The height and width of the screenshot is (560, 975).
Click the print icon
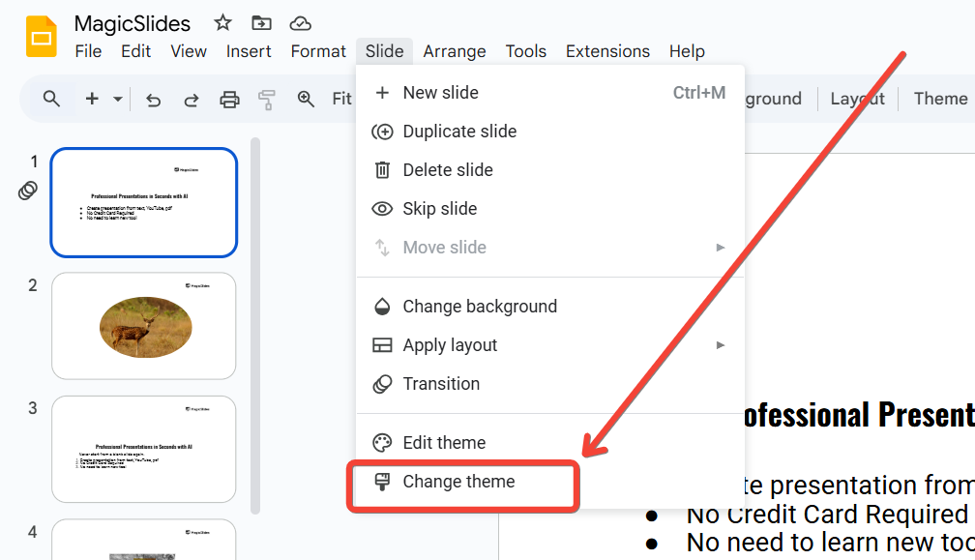coord(229,99)
